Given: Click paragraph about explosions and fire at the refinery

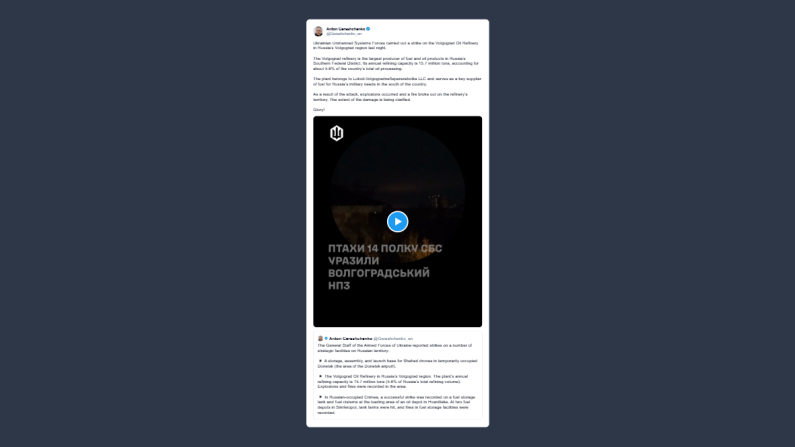Looking at the screenshot, I should click(390, 97).
